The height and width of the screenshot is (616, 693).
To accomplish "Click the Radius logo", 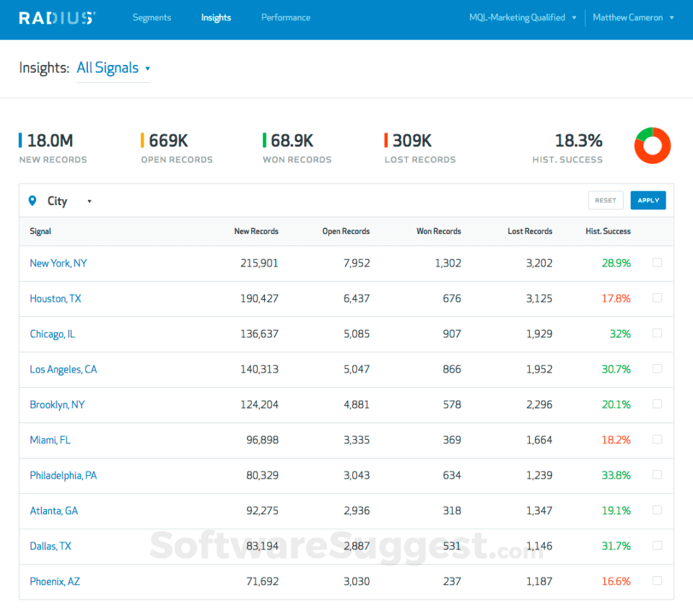I will [57, 18].
